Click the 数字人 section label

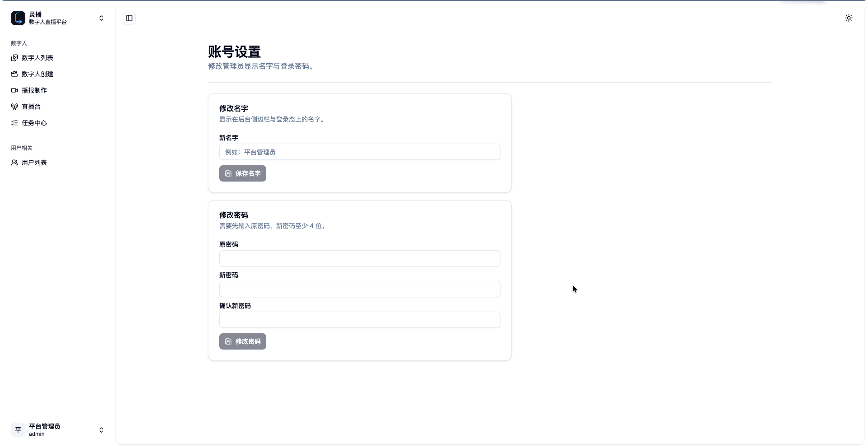19,43
